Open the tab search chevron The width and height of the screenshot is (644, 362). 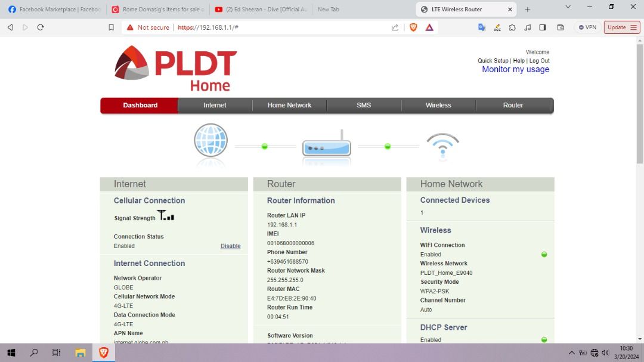click(x=568, y=7)
